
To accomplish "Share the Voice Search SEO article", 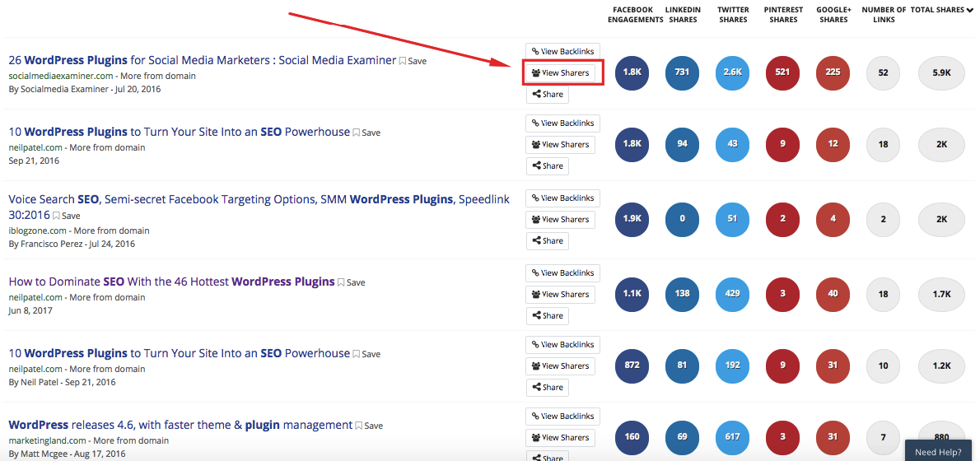I will (x=547, y=240).
